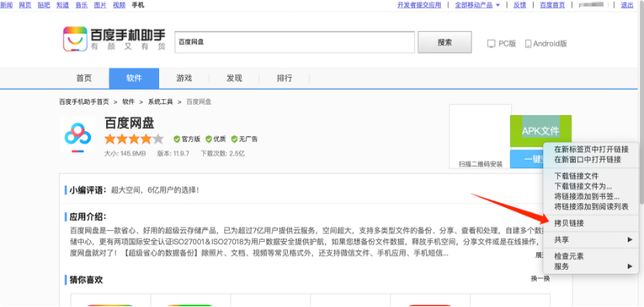Screen dimensions: 644x307
Task: Open the 首页 navigation tab
Action: 84,78
